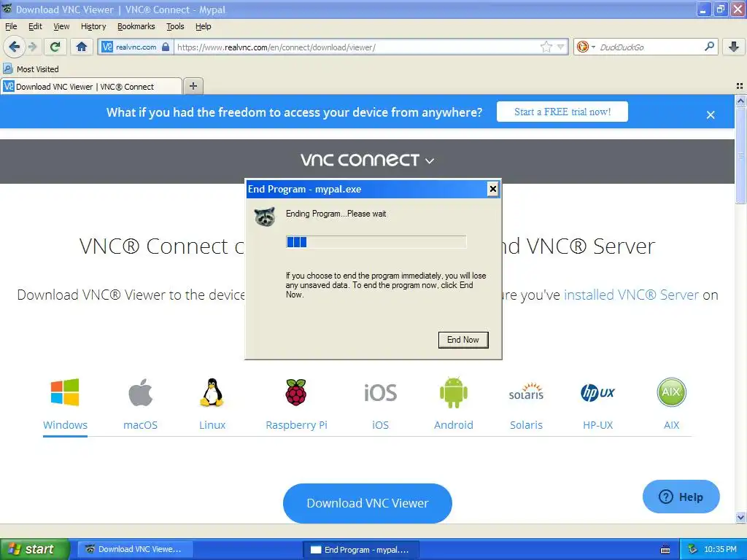Open the Windows start button
747x560 pixels.
[x=35, y=549]
